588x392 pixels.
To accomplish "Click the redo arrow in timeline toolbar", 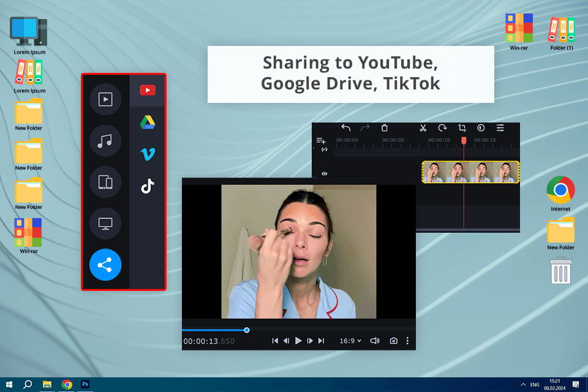I will pos(365,128).
